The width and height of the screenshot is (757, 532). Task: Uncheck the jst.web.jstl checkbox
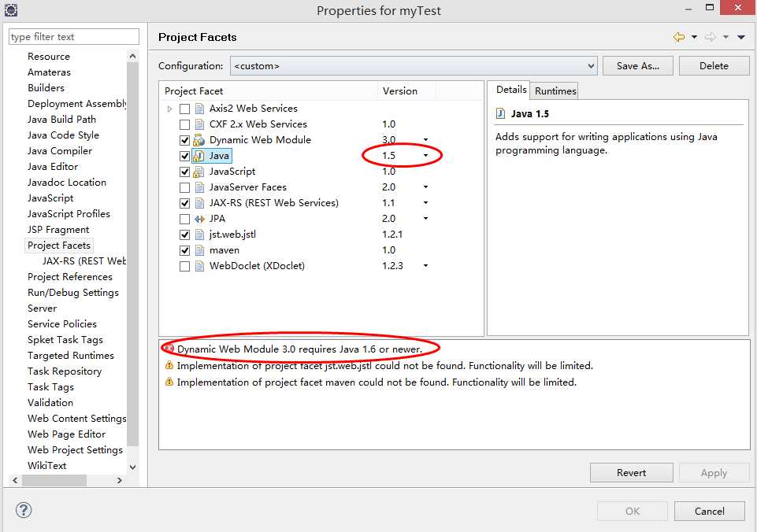[x=184, y=235]
